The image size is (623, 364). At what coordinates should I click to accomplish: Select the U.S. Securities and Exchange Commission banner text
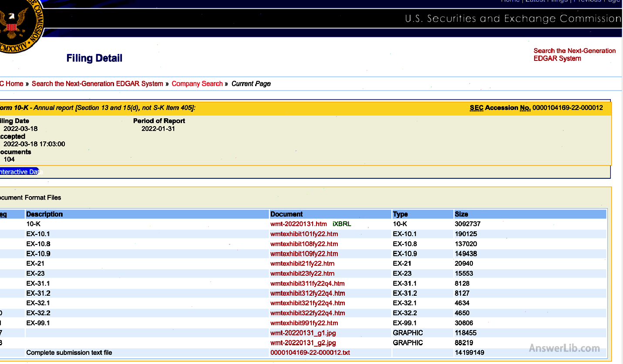point(513,19)
